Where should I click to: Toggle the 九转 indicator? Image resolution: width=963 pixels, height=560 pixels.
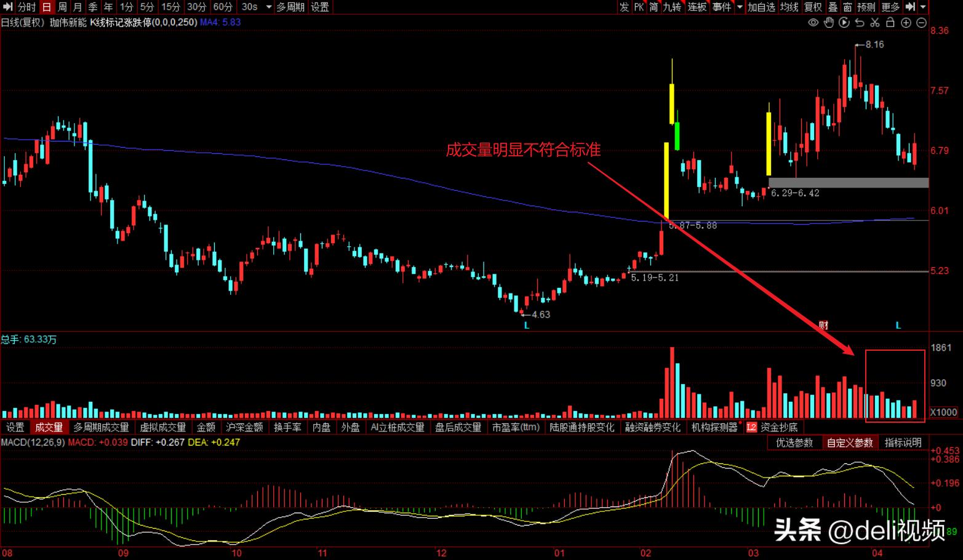click(x=672, y=7)
